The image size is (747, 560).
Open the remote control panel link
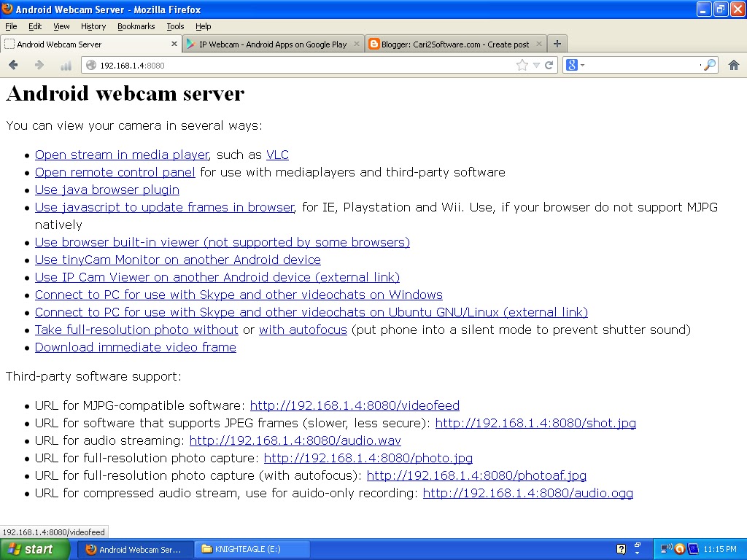(x=115, y=172)
